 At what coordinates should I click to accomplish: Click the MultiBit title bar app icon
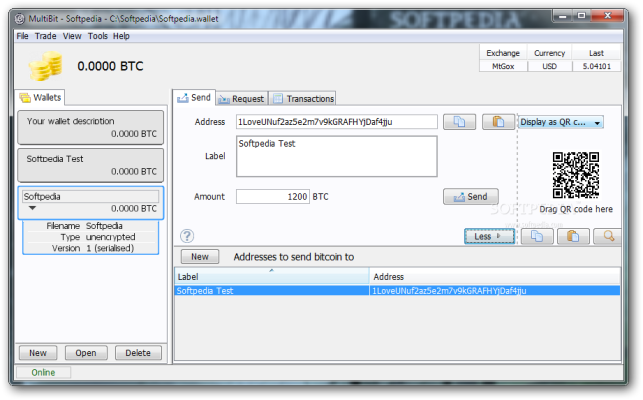pos(20,19)
